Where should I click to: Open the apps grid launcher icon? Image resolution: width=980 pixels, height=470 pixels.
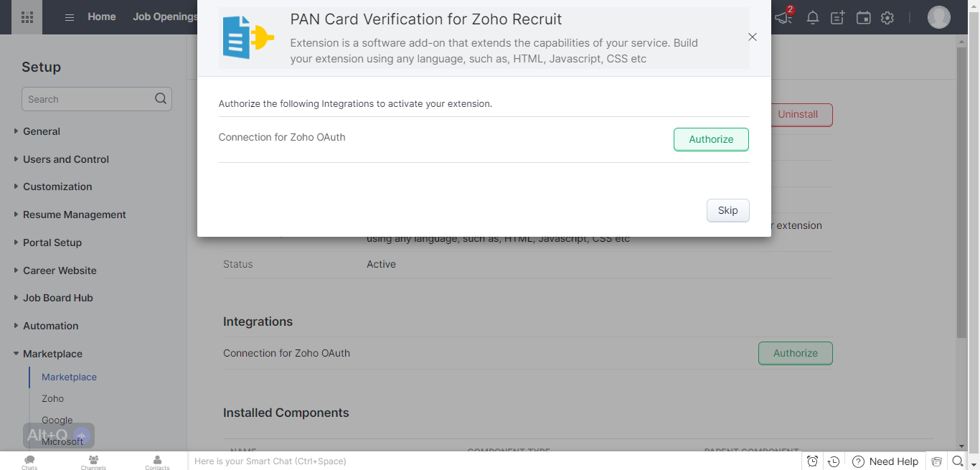click(27, 17)
